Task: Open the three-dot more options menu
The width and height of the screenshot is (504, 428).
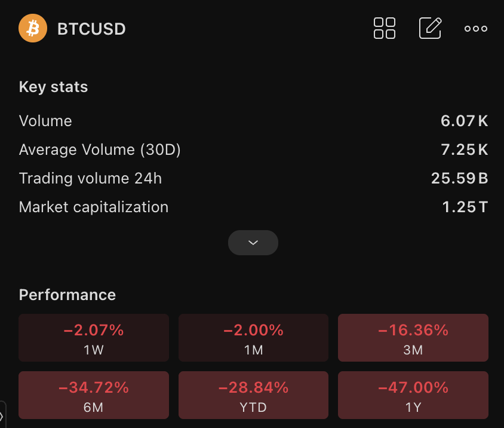Action: pyautogui.click(x=476, y=29)
